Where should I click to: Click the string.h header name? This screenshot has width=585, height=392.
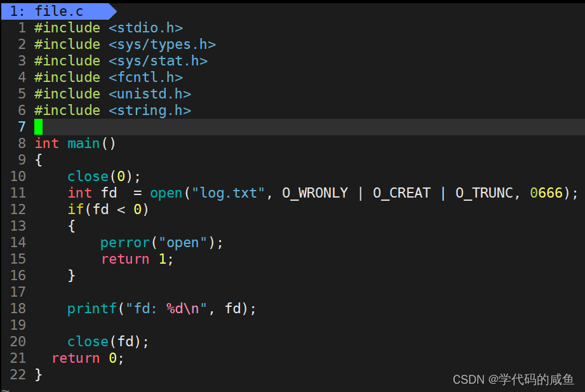tap(149, 111)
